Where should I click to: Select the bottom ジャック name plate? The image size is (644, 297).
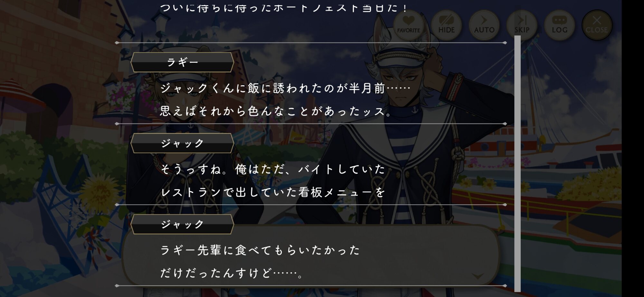[182, 224]
